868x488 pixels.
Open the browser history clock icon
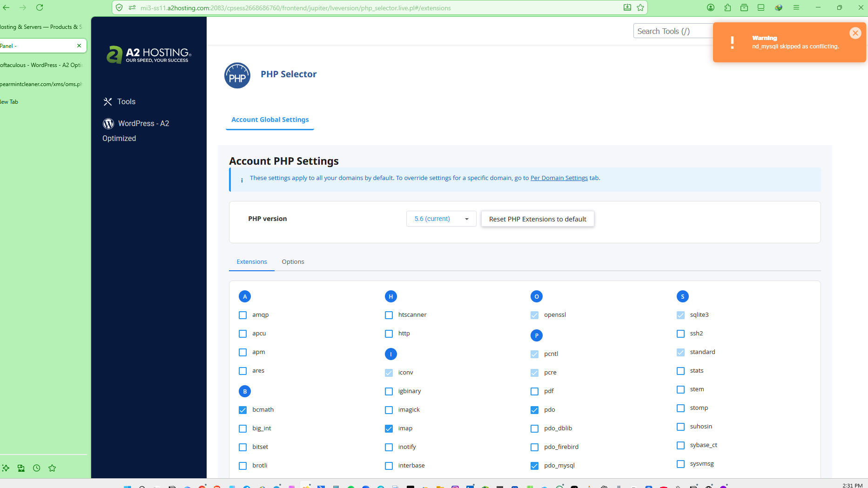pos(37,468)
